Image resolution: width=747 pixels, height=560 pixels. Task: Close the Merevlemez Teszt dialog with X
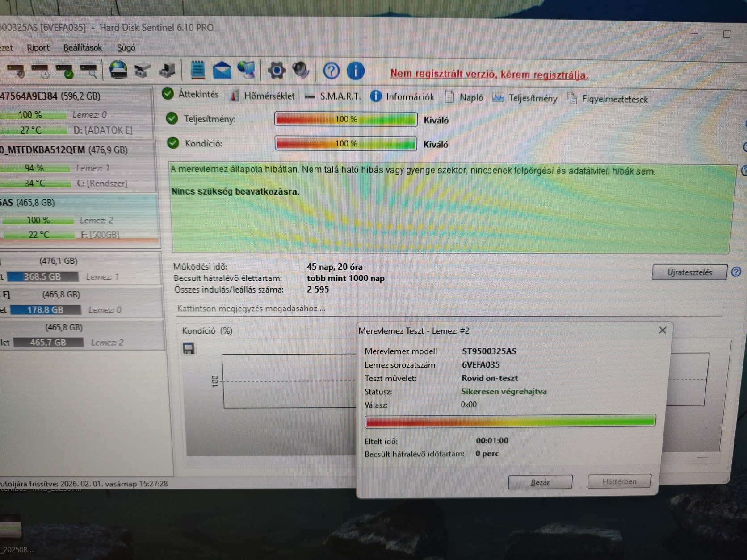pos(663,330)
